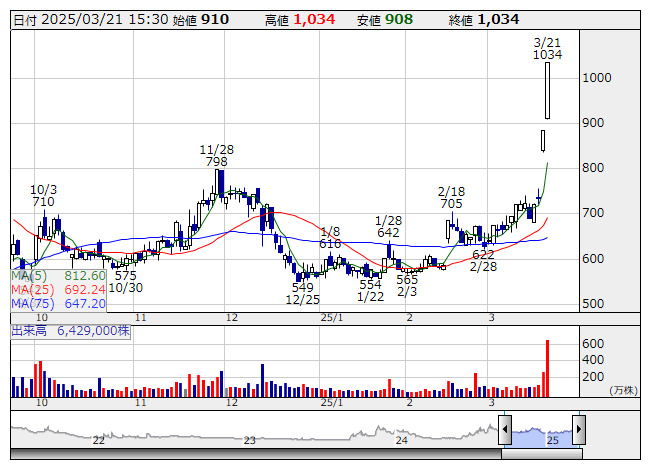Screen dimensions: 653x470
Task: Click the 10/3 710 peak label
Action: [43, 196]
